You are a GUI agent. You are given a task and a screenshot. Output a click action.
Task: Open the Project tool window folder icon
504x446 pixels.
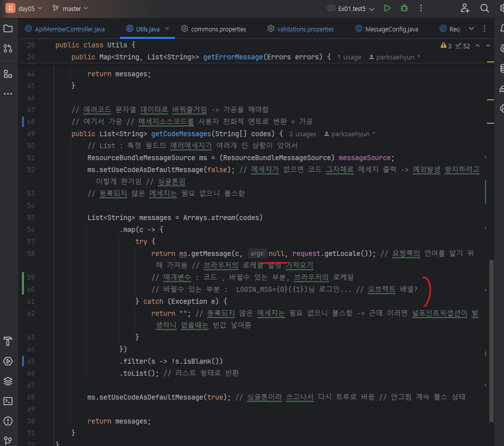(x=8, y=28)
